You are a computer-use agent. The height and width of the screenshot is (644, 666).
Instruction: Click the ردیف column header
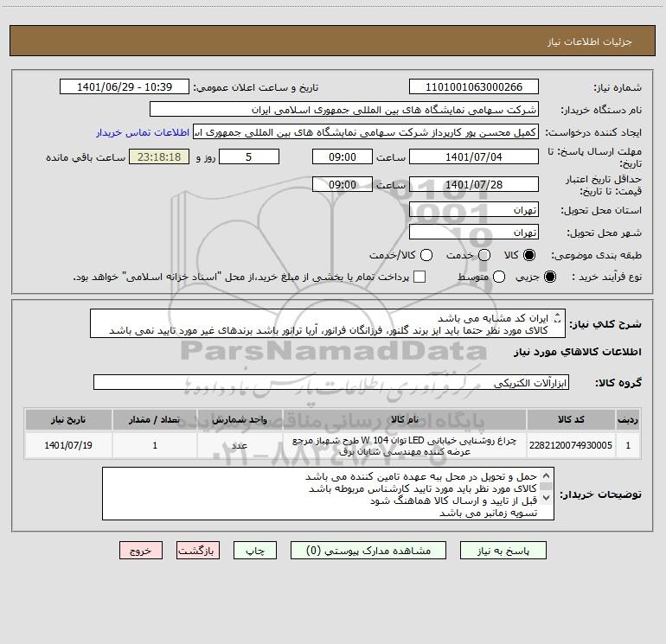(628, 420)
